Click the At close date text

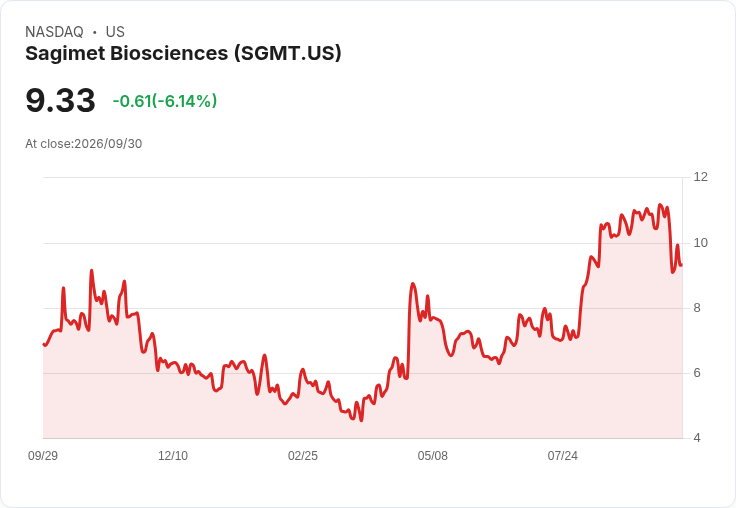[x=84, y=144]
